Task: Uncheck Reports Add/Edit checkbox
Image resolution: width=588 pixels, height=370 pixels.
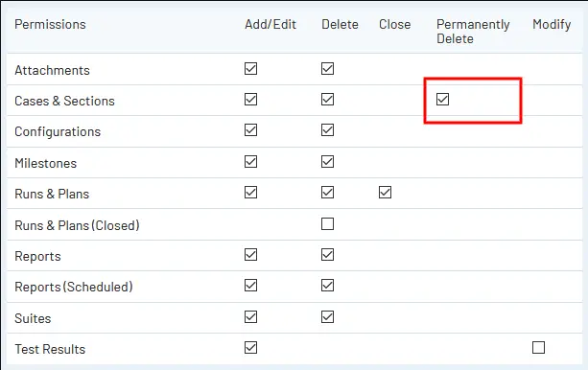Action: point(250,255)
